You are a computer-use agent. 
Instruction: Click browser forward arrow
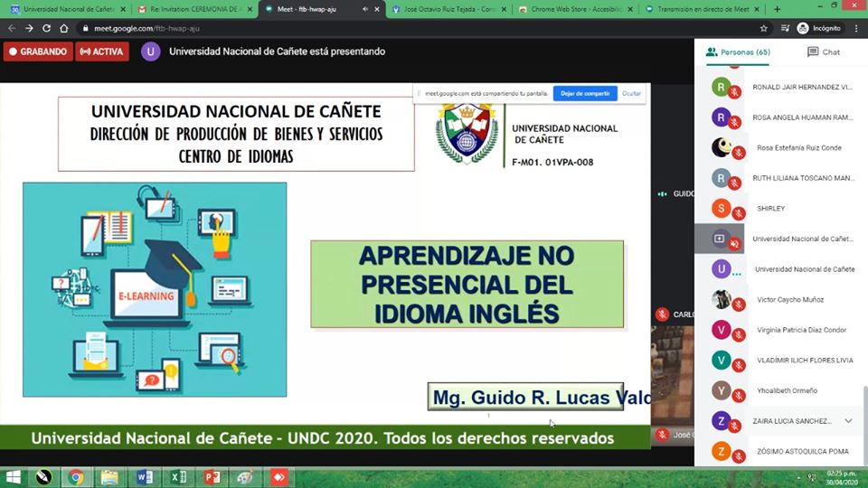[x=29, y=28]
